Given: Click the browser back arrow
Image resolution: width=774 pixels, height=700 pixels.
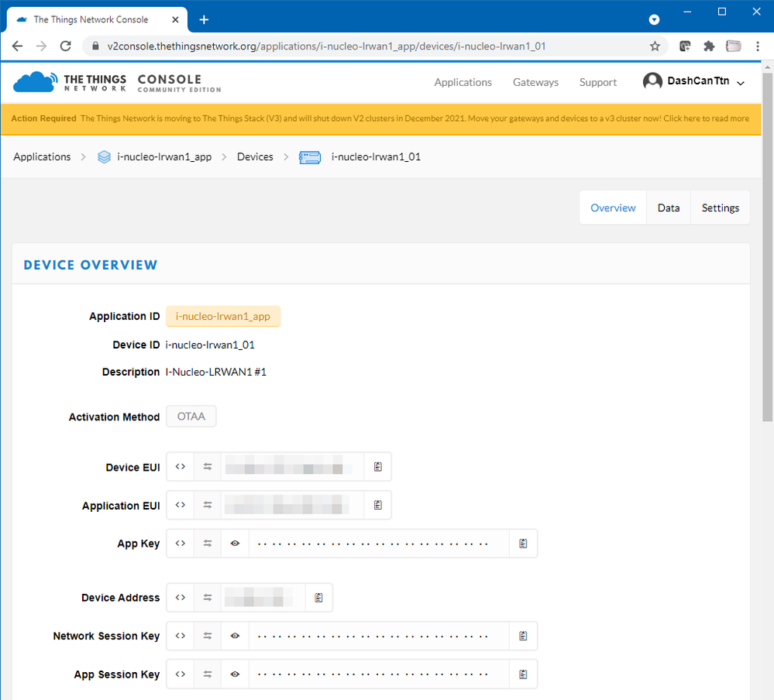Looking at the screenshot, I should (17, 46).
